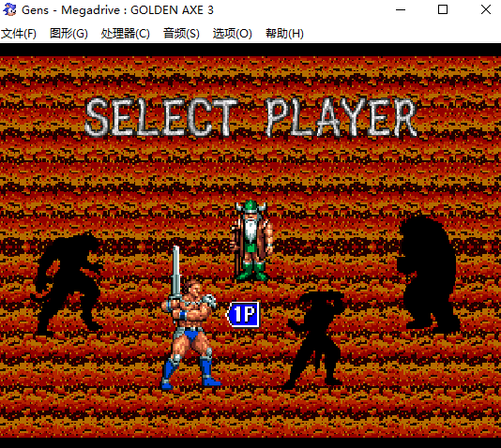The width and height of the screenshot is (501, 448).
Task: Click the large right giant silhouette
Action: pyautogui.click(x=428, y=275)
